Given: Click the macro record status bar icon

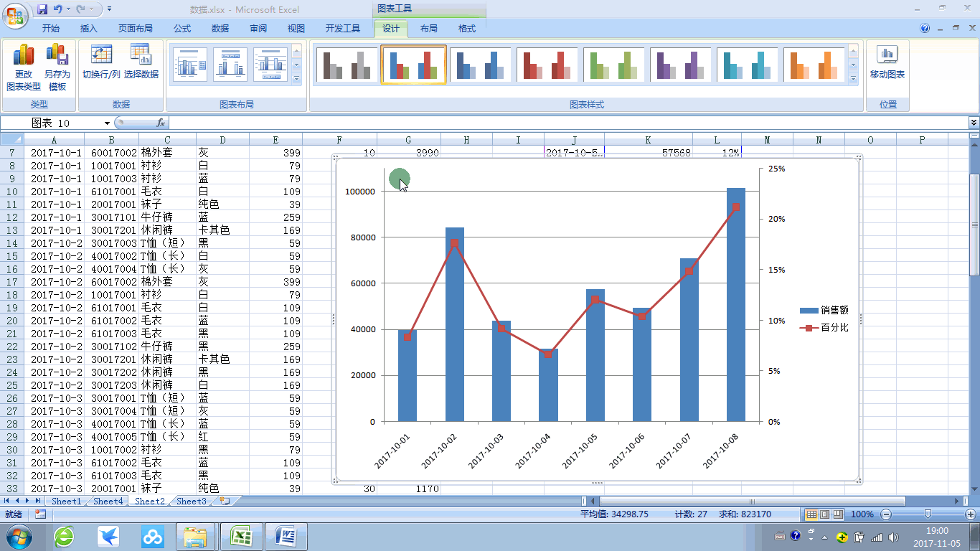Looking at the screenshot, I should tap(40, 514).
